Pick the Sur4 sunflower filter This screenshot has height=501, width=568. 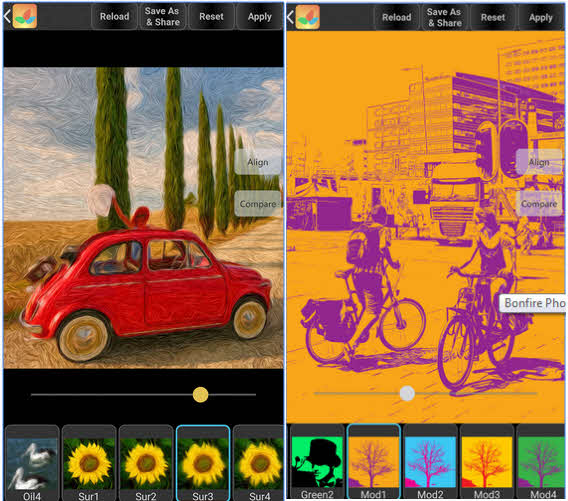(259, 463)
